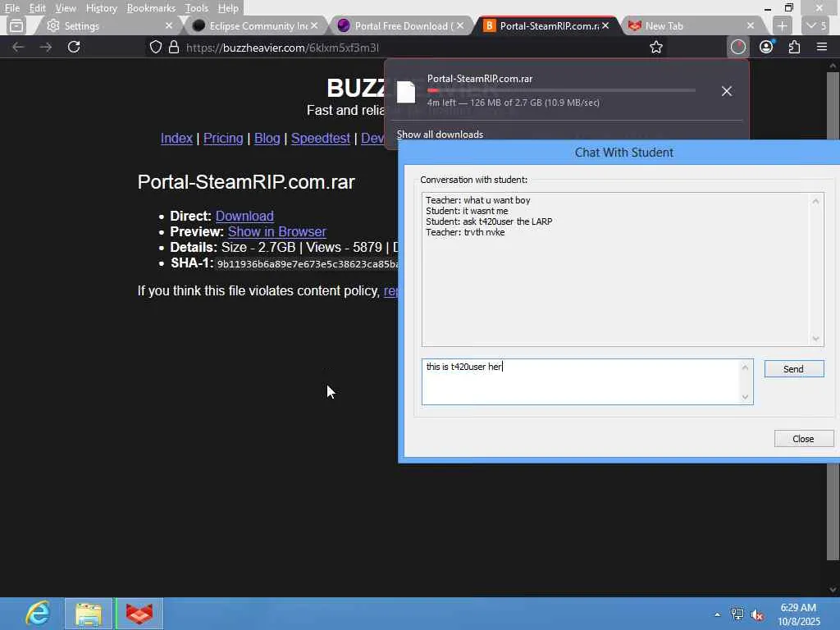Open Internet Explorer from taskbar

(38, 614)
